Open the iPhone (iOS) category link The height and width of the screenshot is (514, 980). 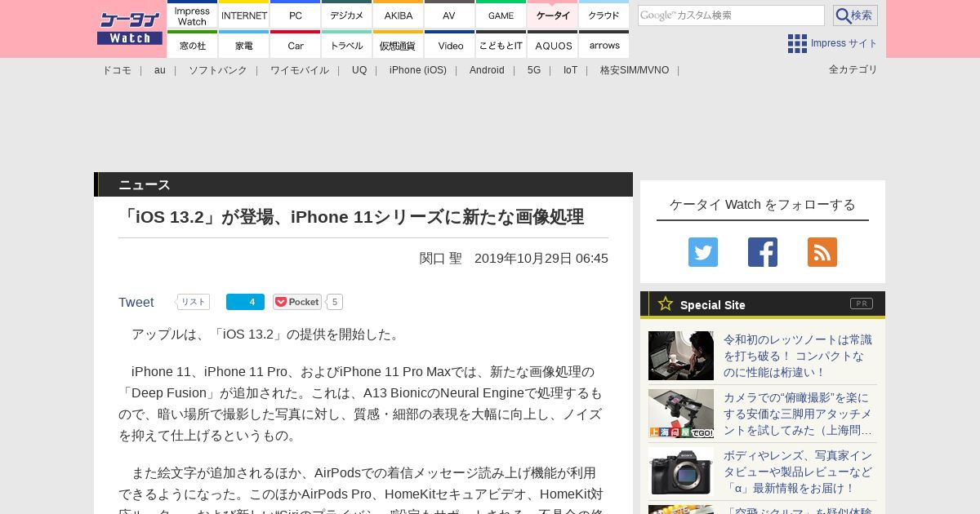pos(418,70)
